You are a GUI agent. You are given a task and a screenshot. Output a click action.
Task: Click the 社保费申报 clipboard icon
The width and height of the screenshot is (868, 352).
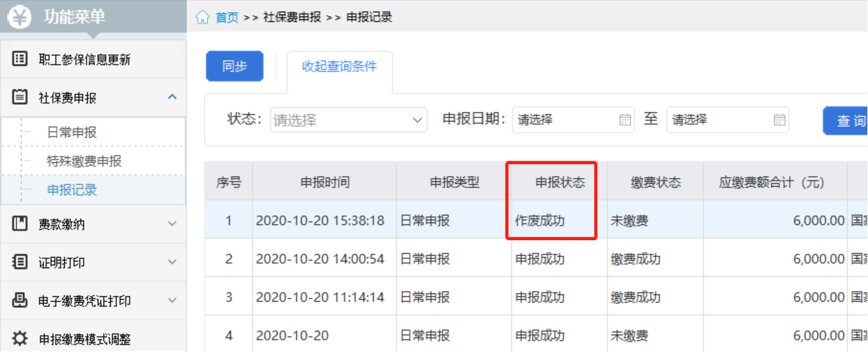tap(20, 98)
